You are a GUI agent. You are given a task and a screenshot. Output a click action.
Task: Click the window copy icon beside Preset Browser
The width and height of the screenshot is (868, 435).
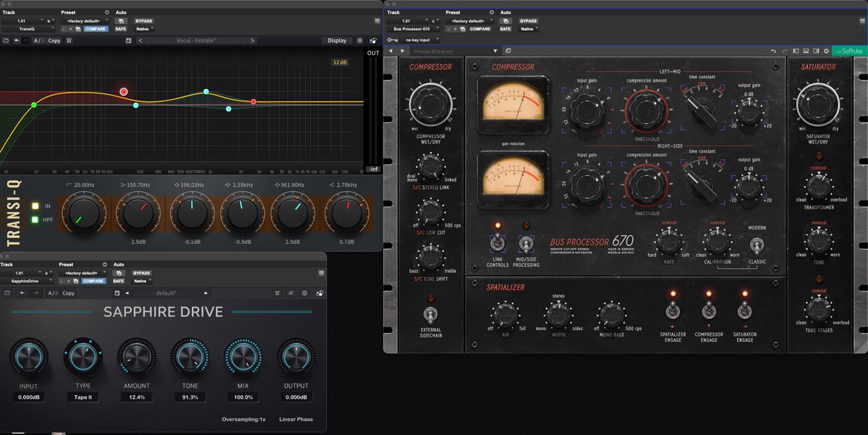[x=508, y=51]
